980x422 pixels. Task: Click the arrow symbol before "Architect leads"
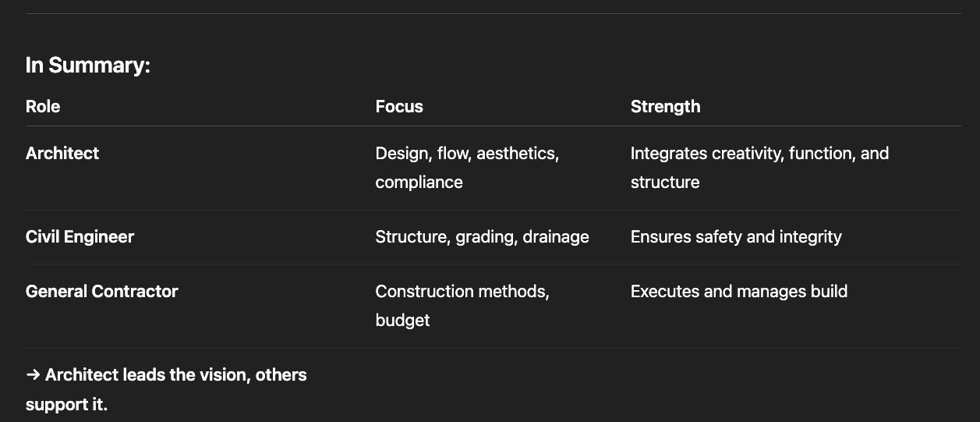pos(33,375)
